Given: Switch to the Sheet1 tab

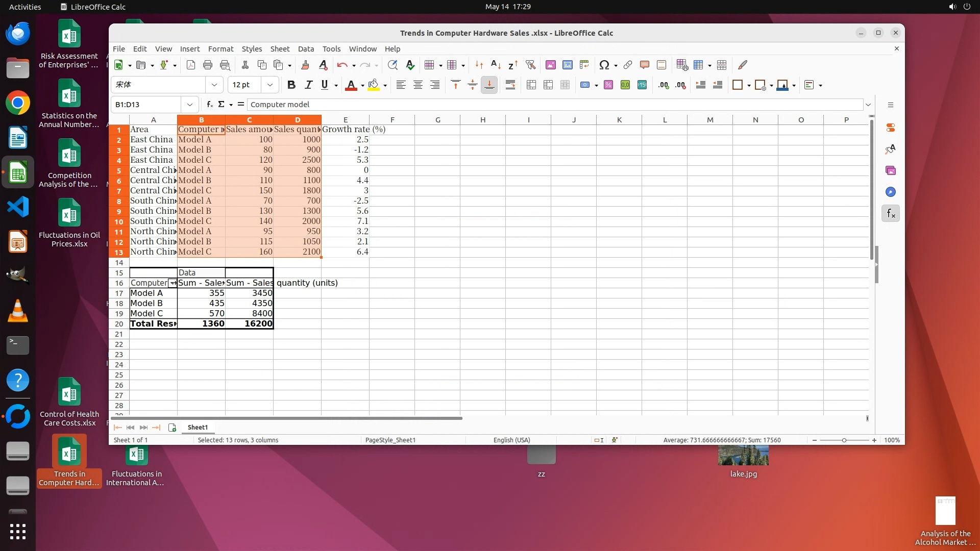Looking at the screenshot, I should click(198, 428).
